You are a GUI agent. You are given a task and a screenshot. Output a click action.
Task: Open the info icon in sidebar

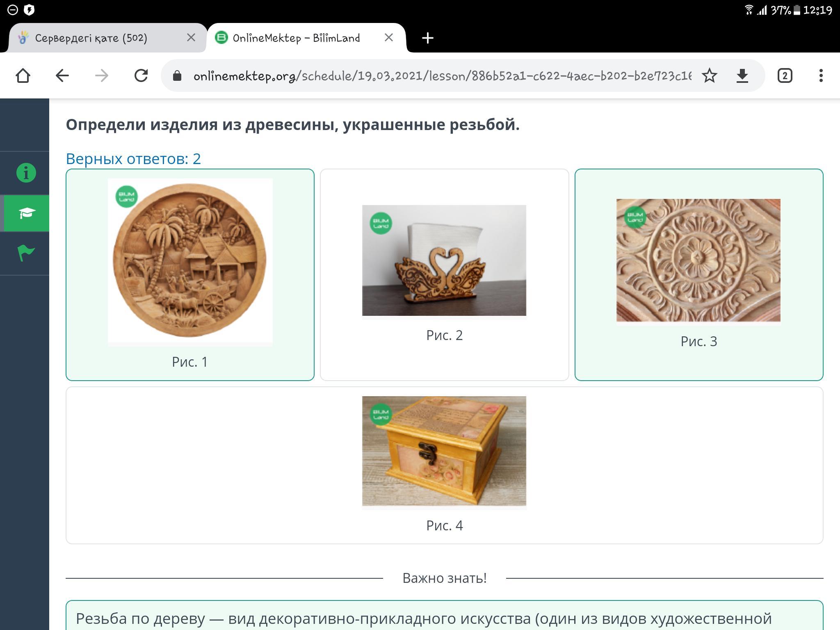26,173
